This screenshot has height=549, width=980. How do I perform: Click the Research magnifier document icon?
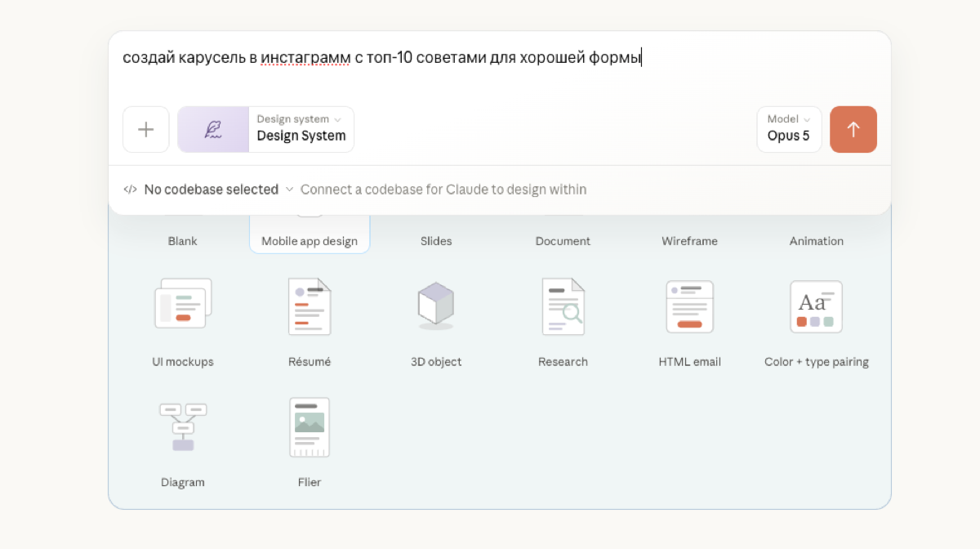coord(563,306)
